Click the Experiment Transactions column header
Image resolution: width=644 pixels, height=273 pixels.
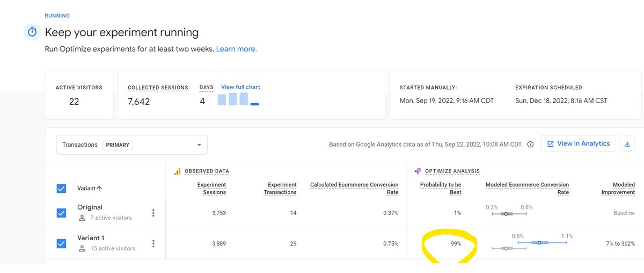coord(280,188)
